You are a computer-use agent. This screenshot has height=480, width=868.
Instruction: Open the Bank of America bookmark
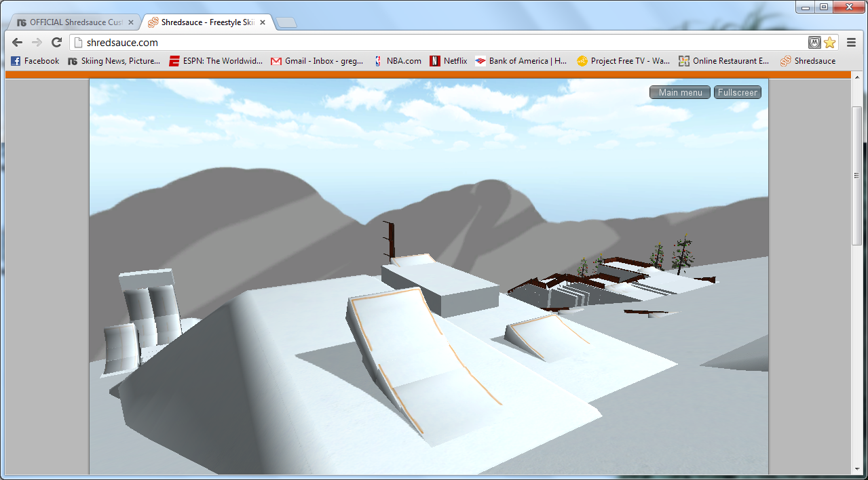(521, 61)
